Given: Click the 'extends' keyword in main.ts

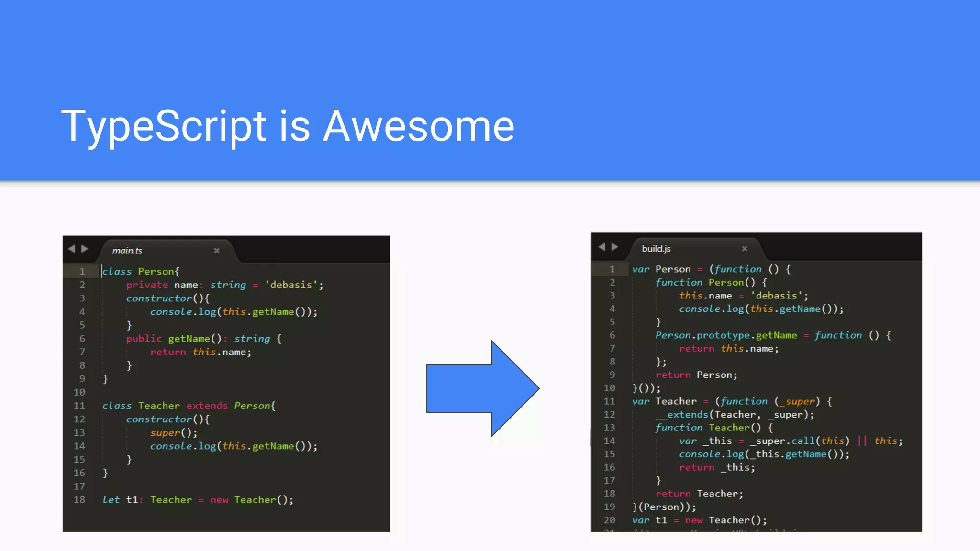Looking at the screenshot, I should tap(207, 406).
